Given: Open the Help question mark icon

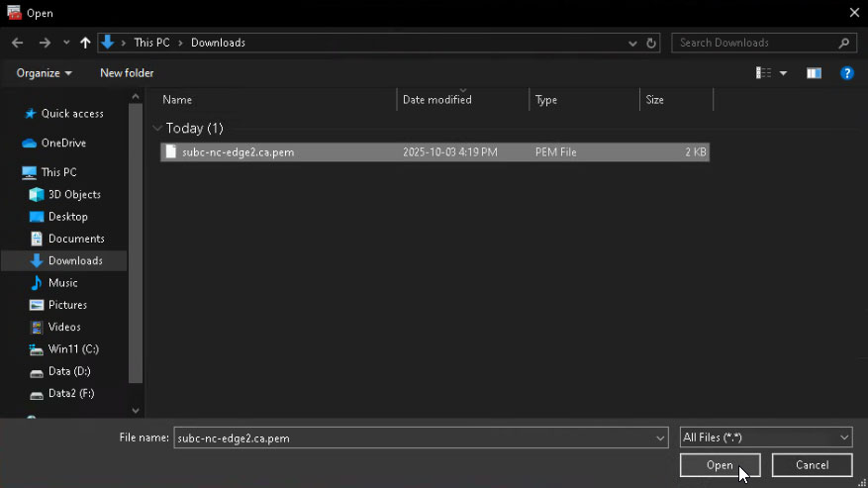Looking at the screenshot, I should tap(846, 73).
